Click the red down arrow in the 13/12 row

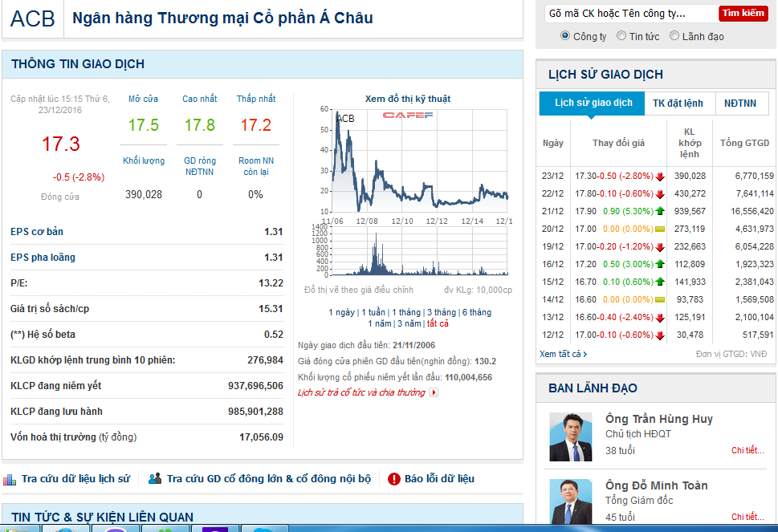tap(660, 317)
